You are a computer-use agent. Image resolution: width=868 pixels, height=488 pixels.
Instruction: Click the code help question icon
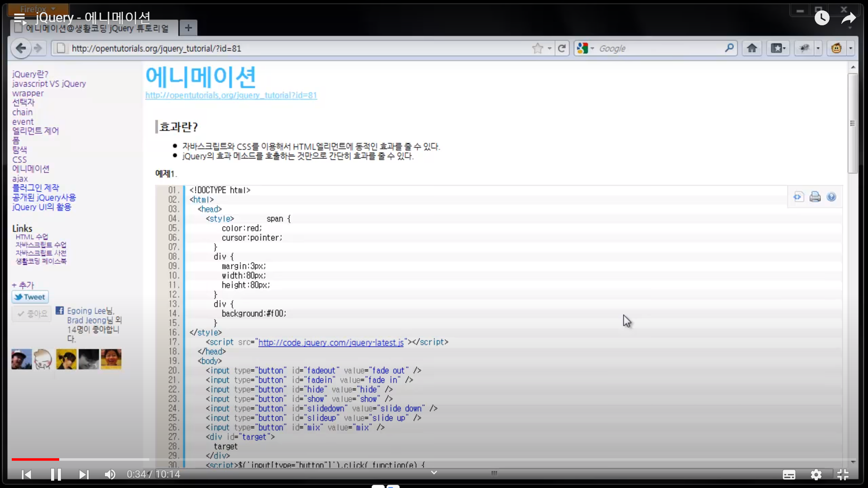pyautogui.click(x=831, y=197)
